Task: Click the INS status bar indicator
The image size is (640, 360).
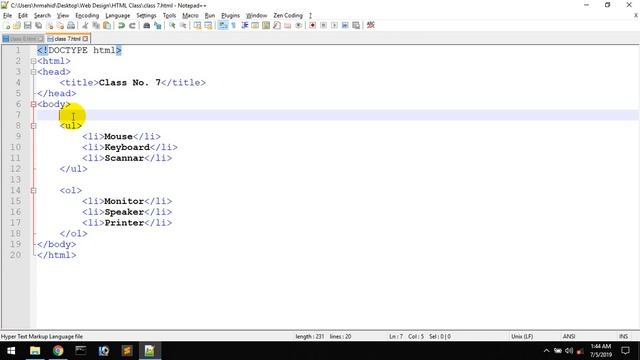Action: pyautogui.click(x=624, y=337)
